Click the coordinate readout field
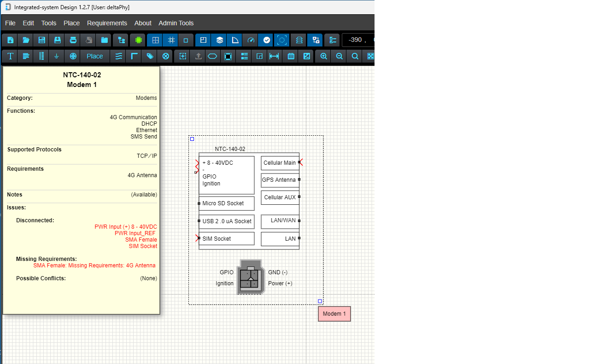This screenshot has width=609, height=364. (x=358, y=40)
